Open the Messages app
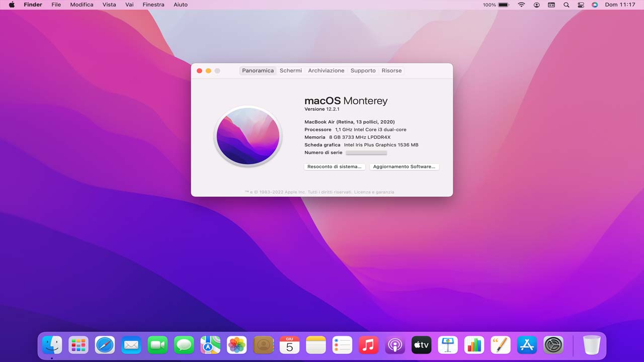 (184, 345)
